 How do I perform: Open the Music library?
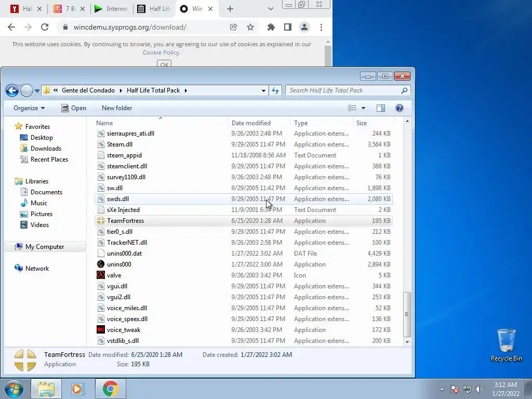pos(38,203)
